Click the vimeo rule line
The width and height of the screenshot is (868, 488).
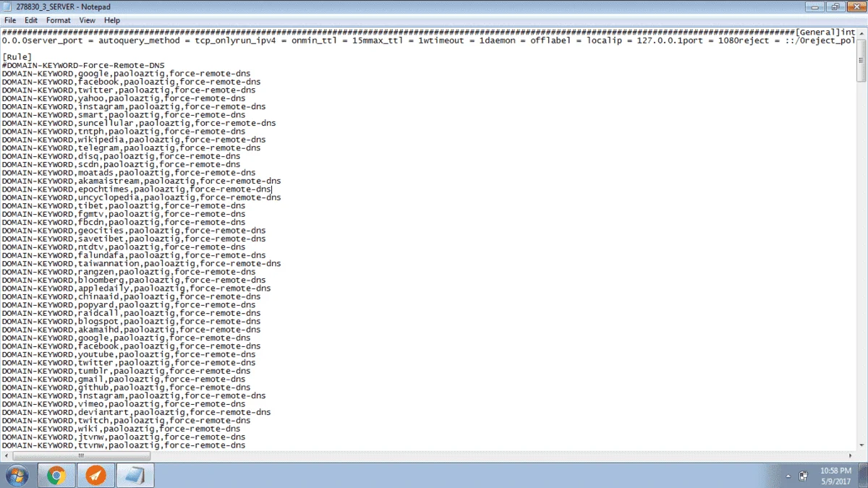coord(124,404)
